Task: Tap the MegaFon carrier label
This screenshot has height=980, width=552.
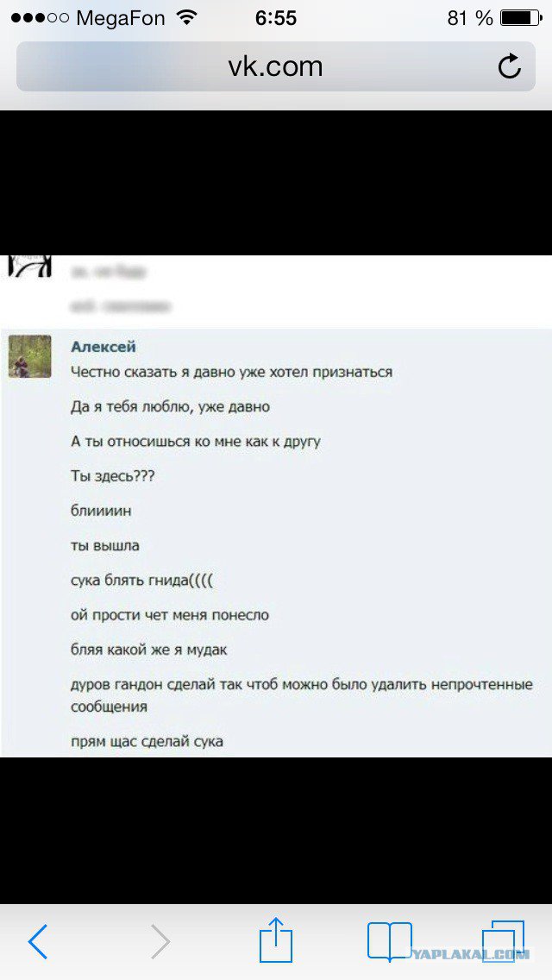Action: (122, 18)
